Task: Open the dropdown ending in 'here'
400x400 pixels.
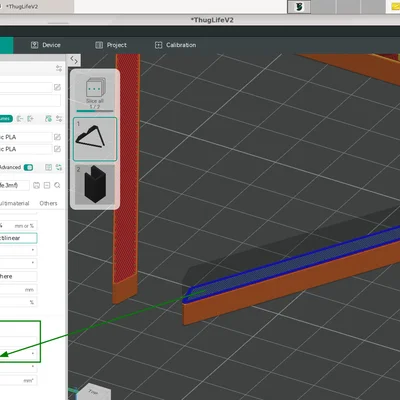Action: tap(18, 276)
